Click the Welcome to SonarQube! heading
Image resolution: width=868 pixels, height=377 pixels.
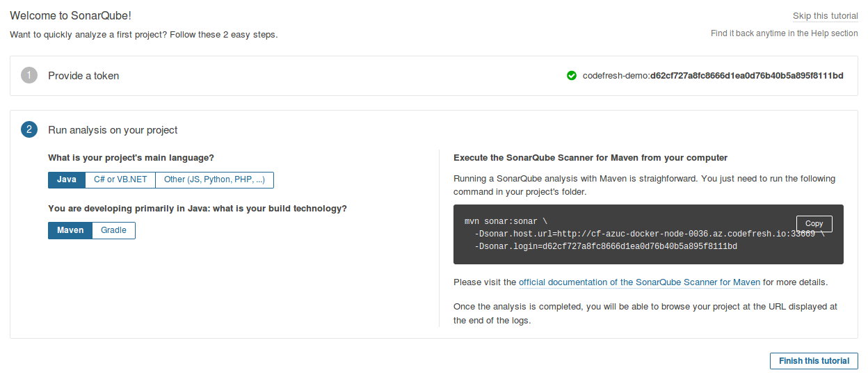tap(70, 15)
